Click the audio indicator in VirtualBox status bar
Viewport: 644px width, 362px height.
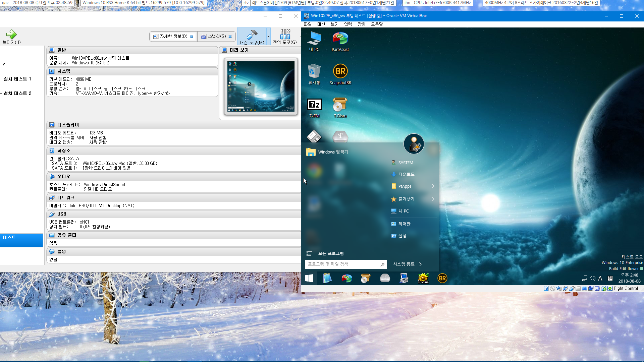(x=559, y=289)
